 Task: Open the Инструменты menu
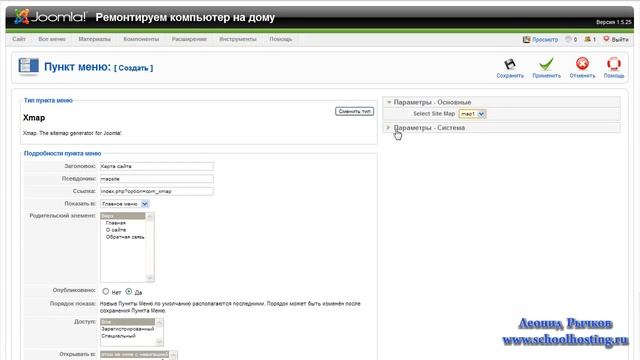point(238,39)
